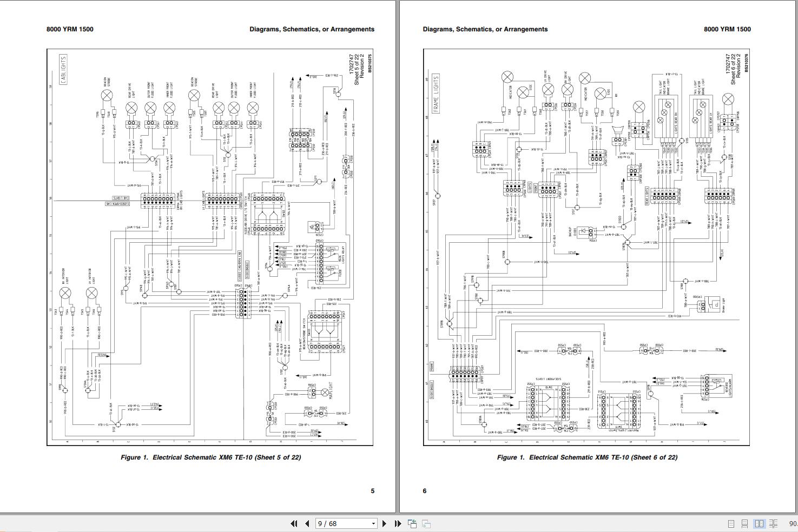Enable continuous scrolling page view

(745, 523)
